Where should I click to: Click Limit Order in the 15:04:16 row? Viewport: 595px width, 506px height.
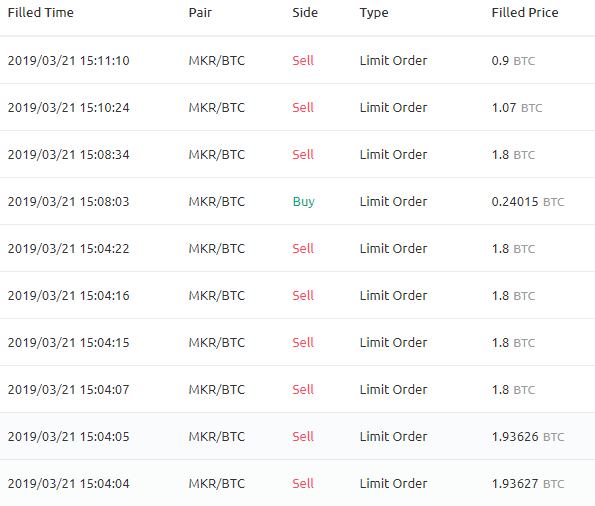[393, 296]
